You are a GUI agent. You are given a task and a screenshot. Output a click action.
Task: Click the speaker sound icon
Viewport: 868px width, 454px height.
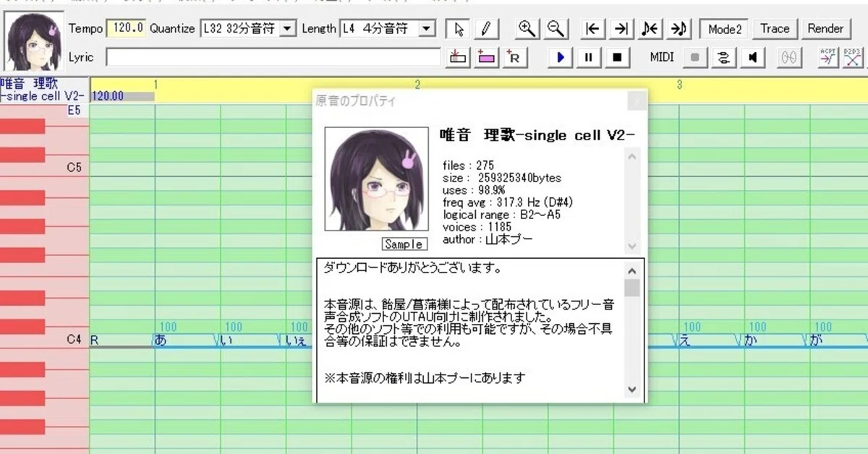coord(752,57)
